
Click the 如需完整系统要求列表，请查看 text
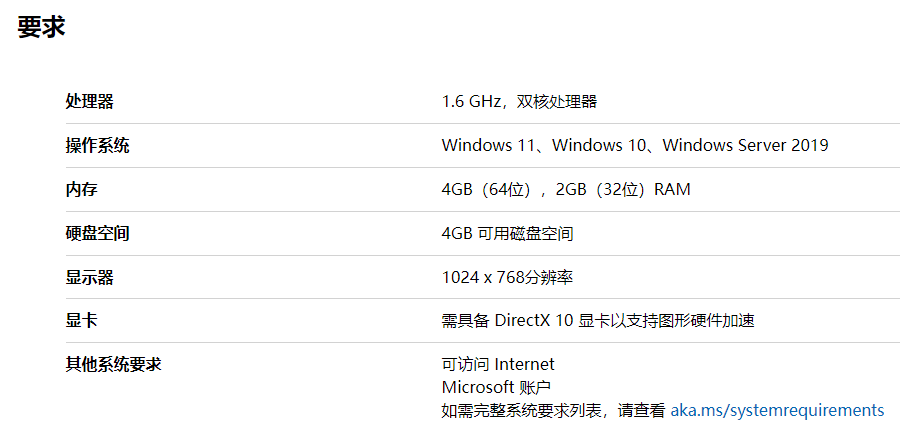tap(553, 410)
